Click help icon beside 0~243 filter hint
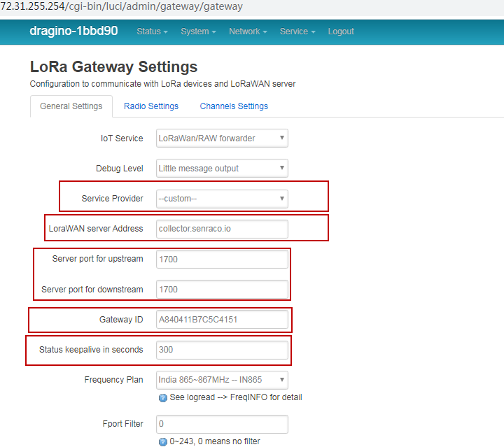Screen dimensions: 504x447 163,442
